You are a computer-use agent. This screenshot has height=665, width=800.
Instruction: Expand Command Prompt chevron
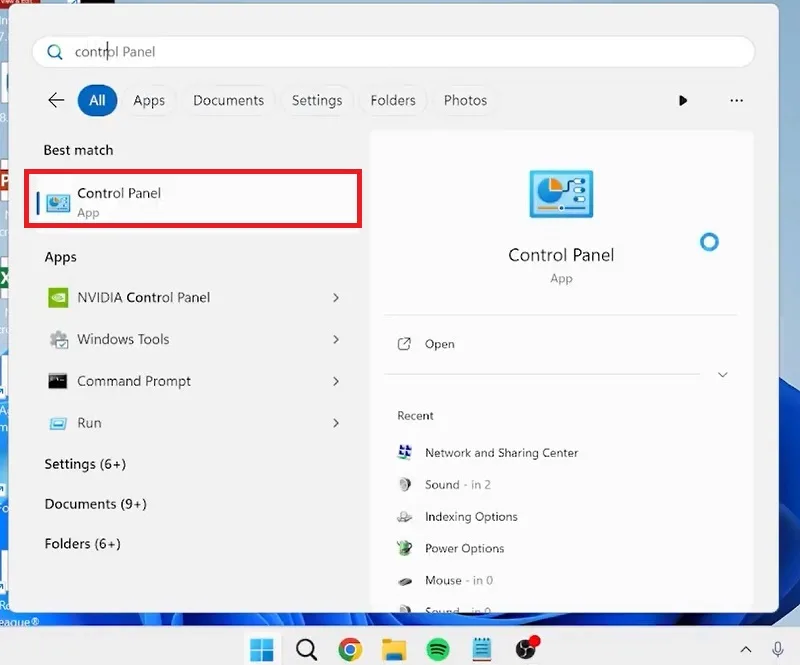(336, 381)
